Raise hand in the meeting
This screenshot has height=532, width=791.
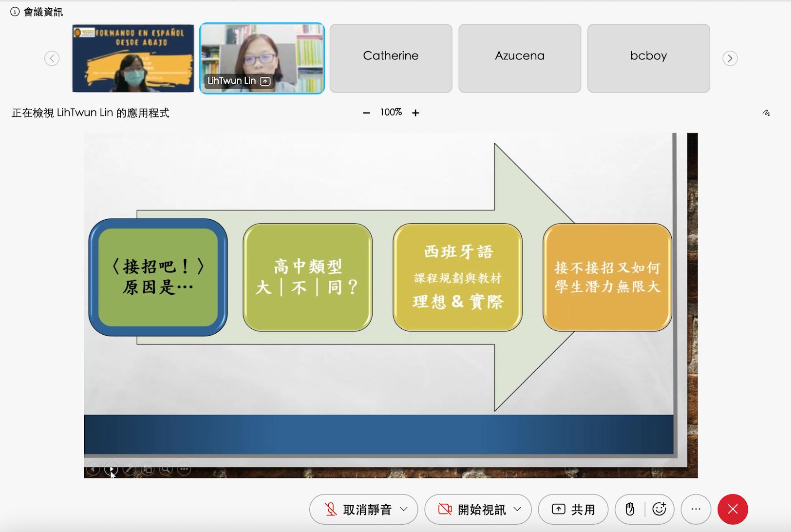(x=630, y=509)
